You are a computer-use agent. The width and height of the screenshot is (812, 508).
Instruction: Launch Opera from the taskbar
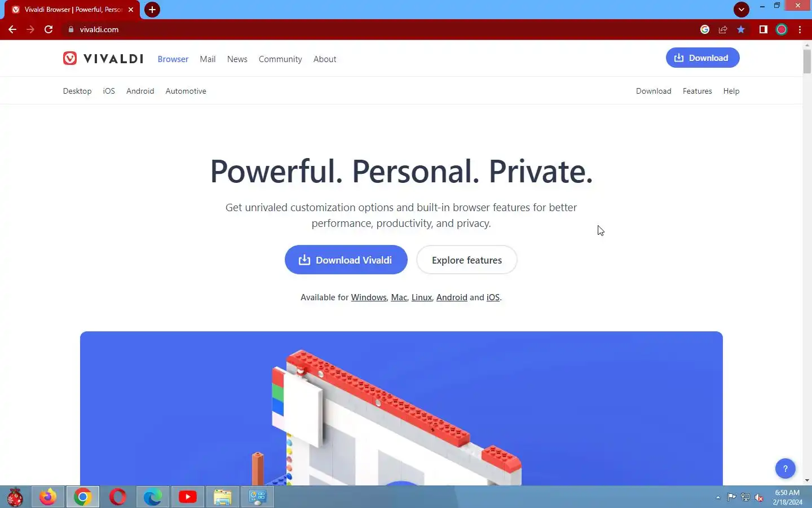[118, 497]
